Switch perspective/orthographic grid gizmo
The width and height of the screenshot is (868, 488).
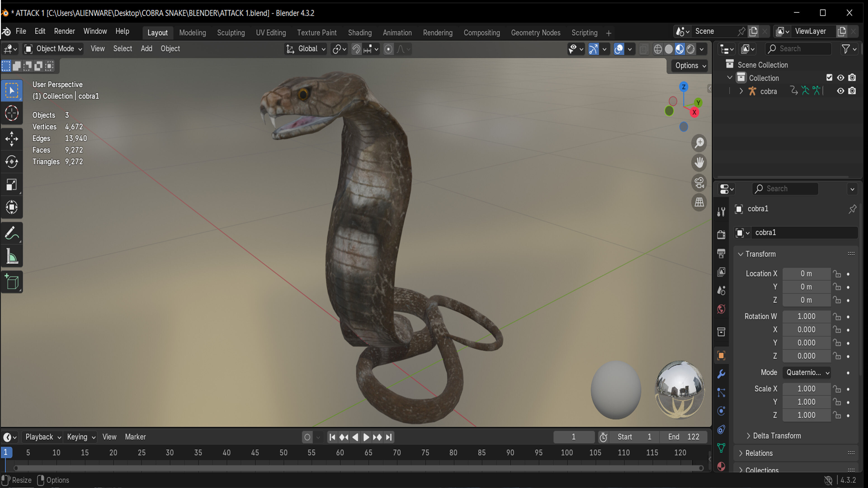[699, 202]
